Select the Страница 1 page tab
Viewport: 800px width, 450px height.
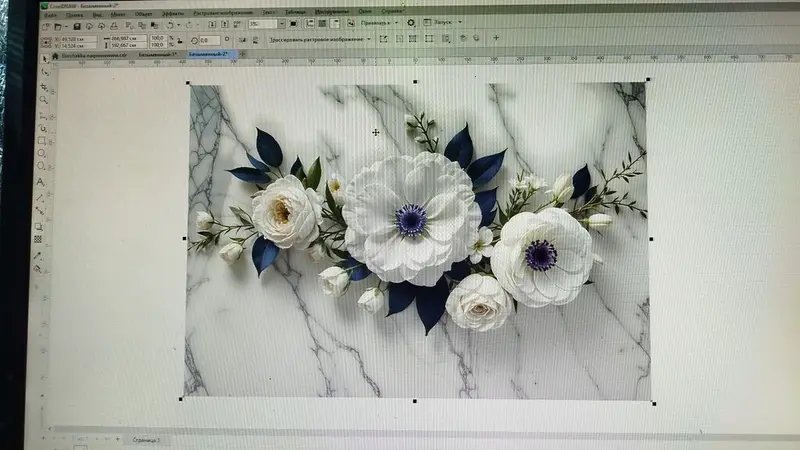click(146, 440)
